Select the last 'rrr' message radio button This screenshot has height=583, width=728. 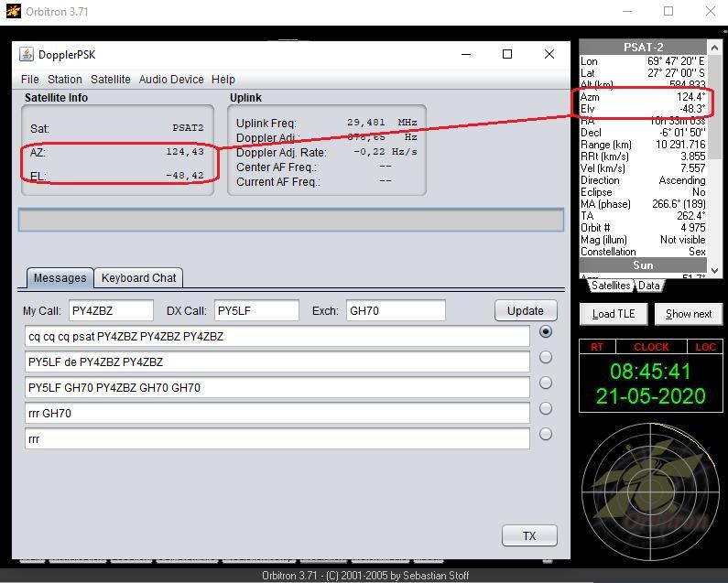(546, 435)
